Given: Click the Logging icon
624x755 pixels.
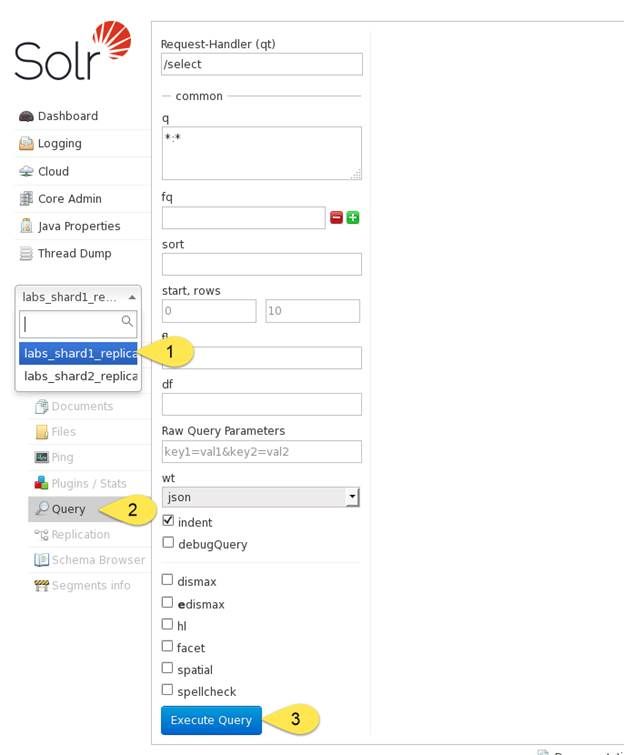Looking at the screenshot, I should (x=26, y=143).
